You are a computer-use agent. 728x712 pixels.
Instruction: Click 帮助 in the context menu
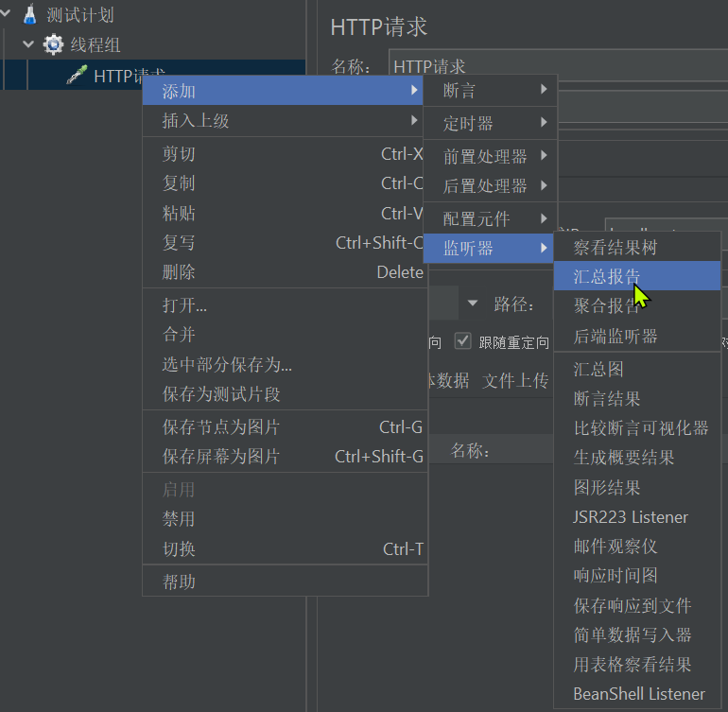[x=286, y=582]
